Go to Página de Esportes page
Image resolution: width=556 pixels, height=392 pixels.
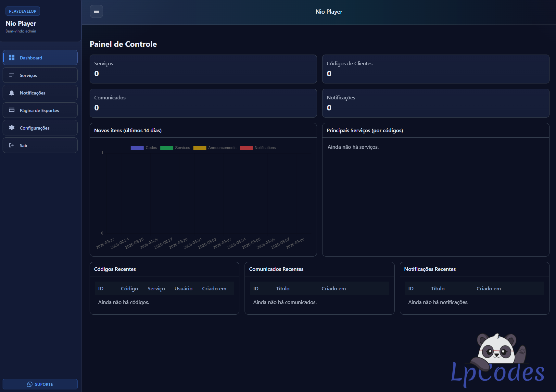[x=40, y=110]
